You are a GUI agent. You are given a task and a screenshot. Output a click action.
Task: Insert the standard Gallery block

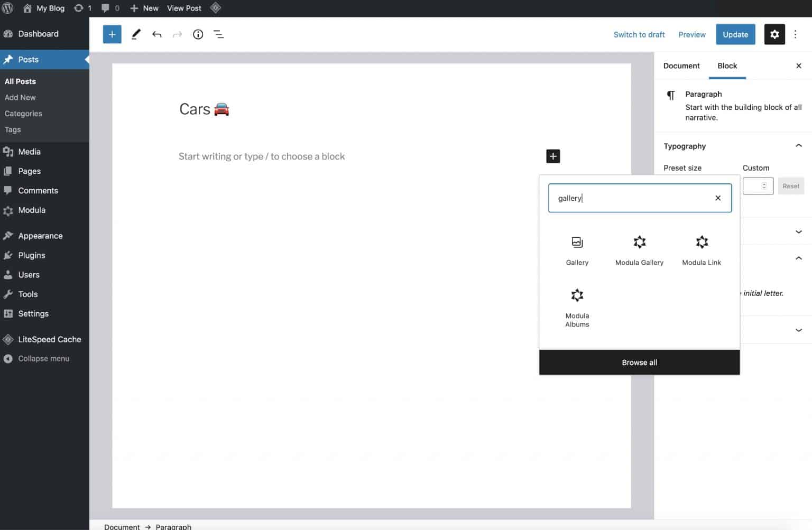[x=576, y=248]
